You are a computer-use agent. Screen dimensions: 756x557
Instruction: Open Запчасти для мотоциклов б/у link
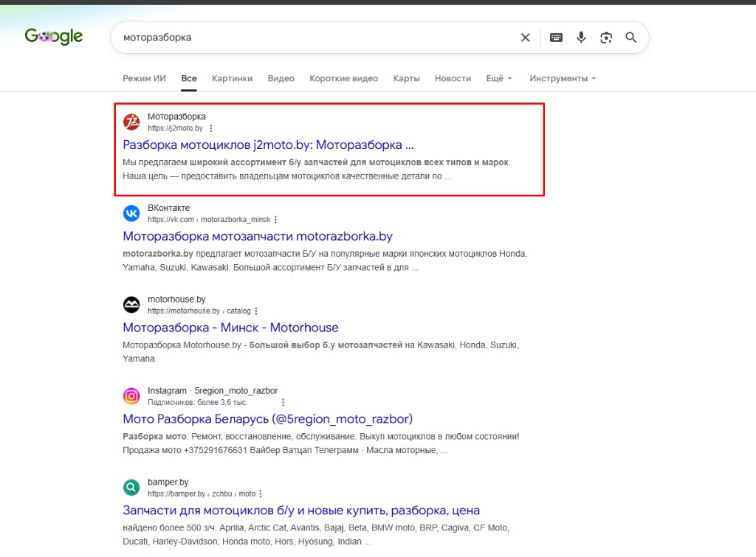click(301, 511)
